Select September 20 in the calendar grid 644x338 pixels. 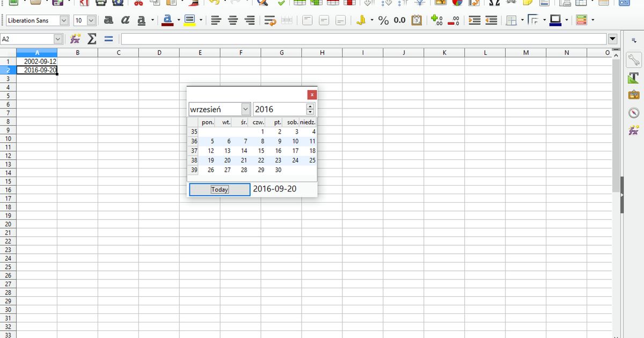227,160
